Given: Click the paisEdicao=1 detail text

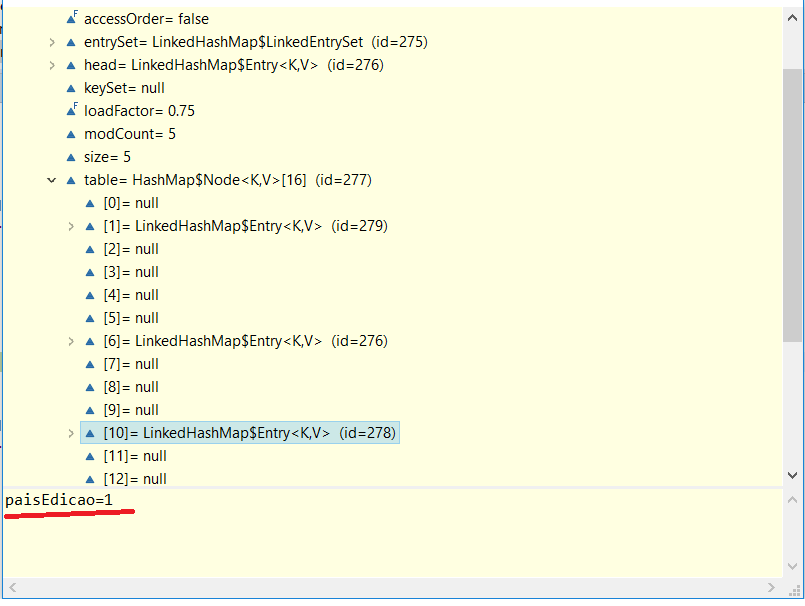Looking at the screenshot, I should click(59, 500).
